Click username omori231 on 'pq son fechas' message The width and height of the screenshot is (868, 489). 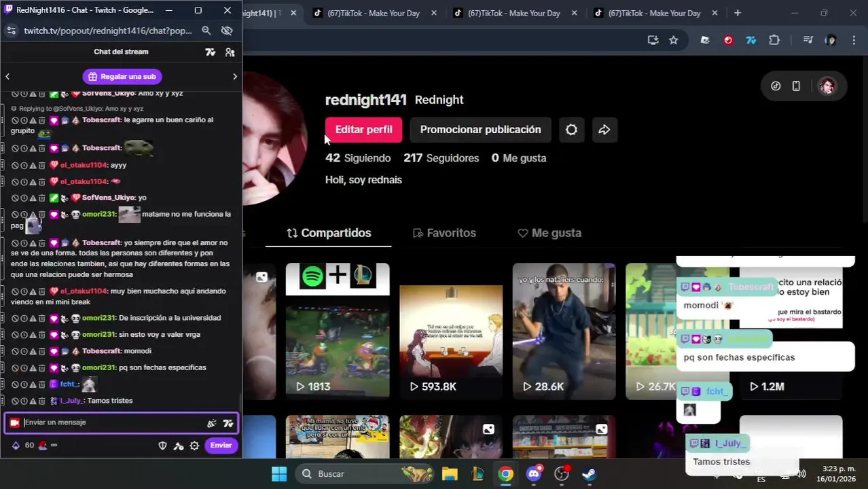point(98,367)
